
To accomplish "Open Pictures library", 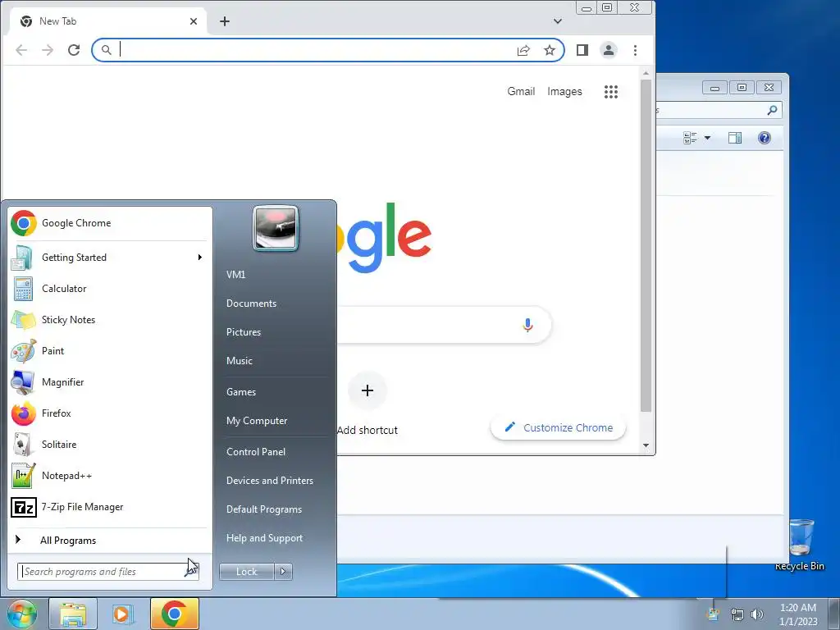I will coord(244,332).
